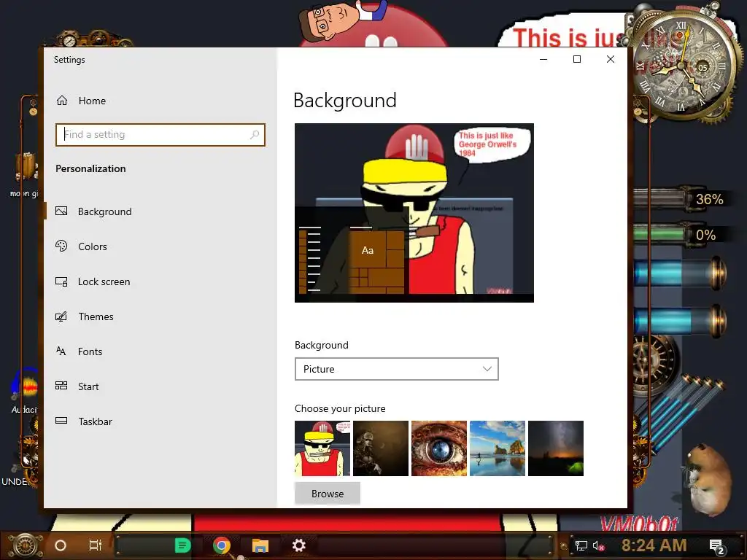Minimize the Settings window

tap(543, 60)
